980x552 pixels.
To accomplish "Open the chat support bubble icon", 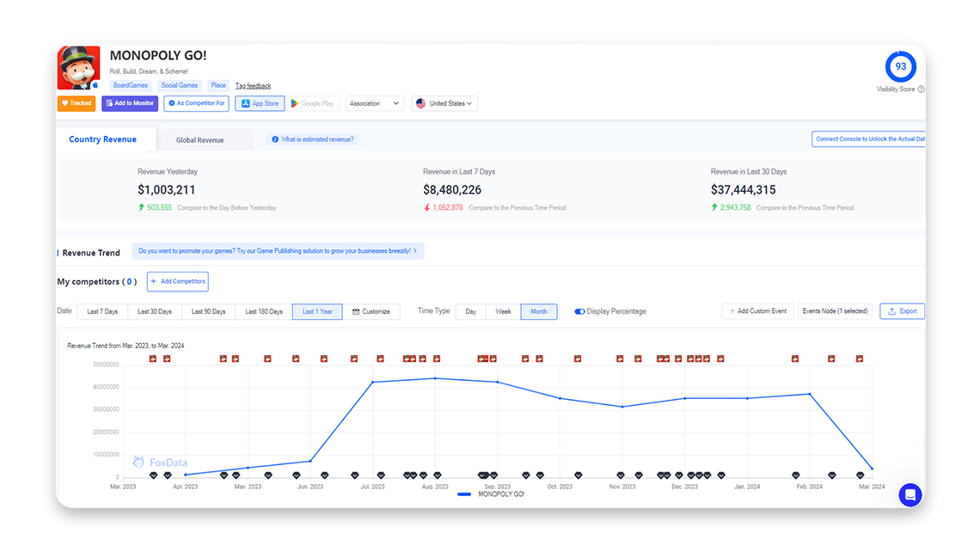I will click(910, 494).
